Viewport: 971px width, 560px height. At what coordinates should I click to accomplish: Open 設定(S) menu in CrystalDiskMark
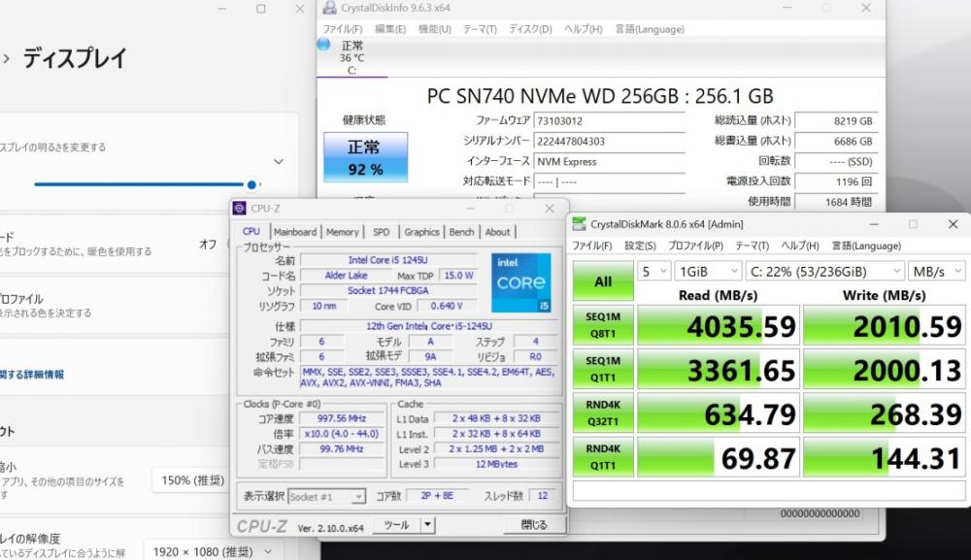[x=640, y=246]
